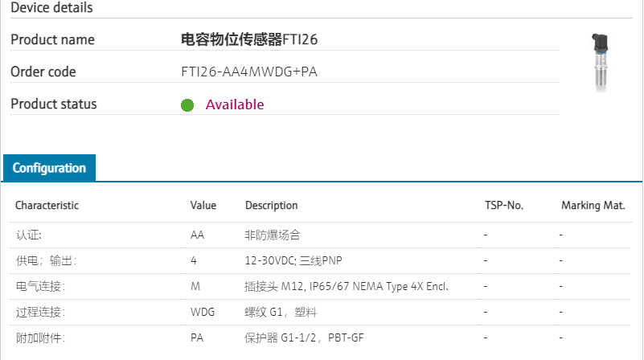Click the TSP-No. column header

coord(504,206)
